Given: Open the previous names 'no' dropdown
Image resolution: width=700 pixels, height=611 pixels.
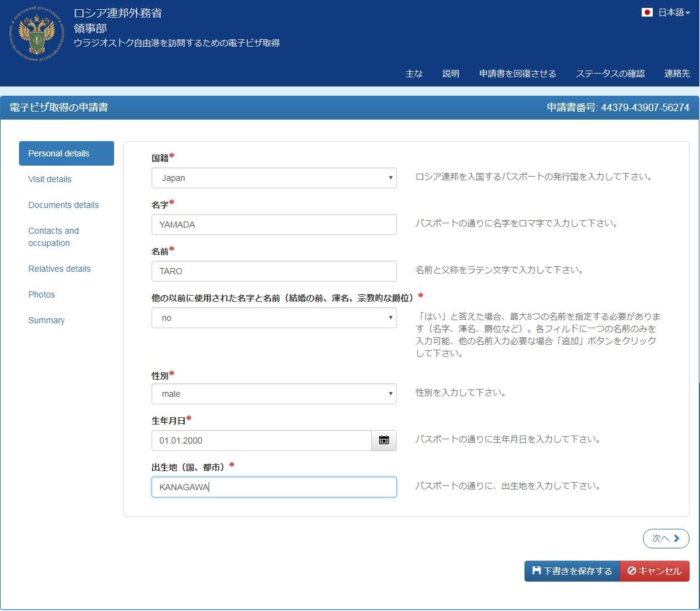Looking at the screenshot, I should coord(274,318).
